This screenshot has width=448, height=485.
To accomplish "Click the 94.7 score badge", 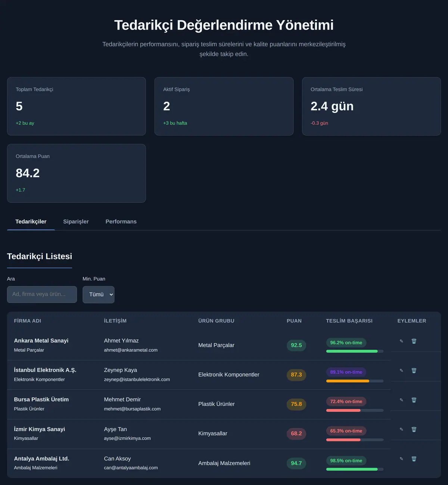I will tap(296, 463).
